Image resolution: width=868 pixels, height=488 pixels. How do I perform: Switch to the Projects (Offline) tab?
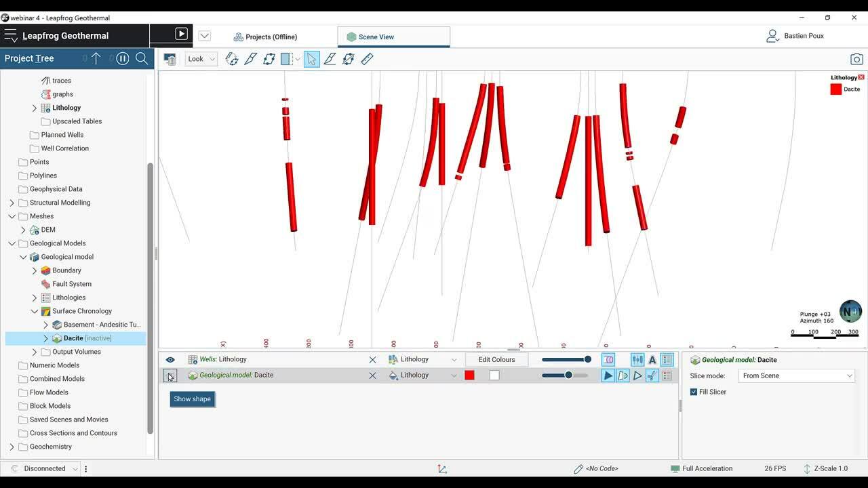[x=265, y=37]
